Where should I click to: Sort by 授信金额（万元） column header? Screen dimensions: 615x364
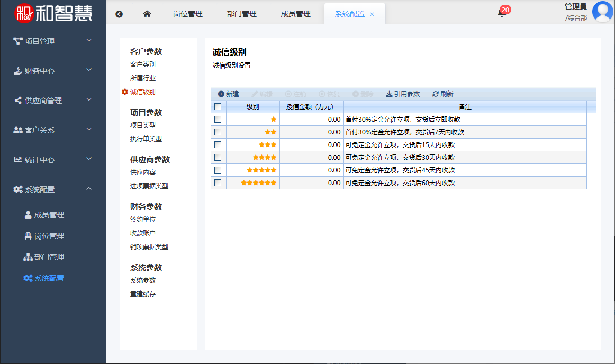click(311, 107)
